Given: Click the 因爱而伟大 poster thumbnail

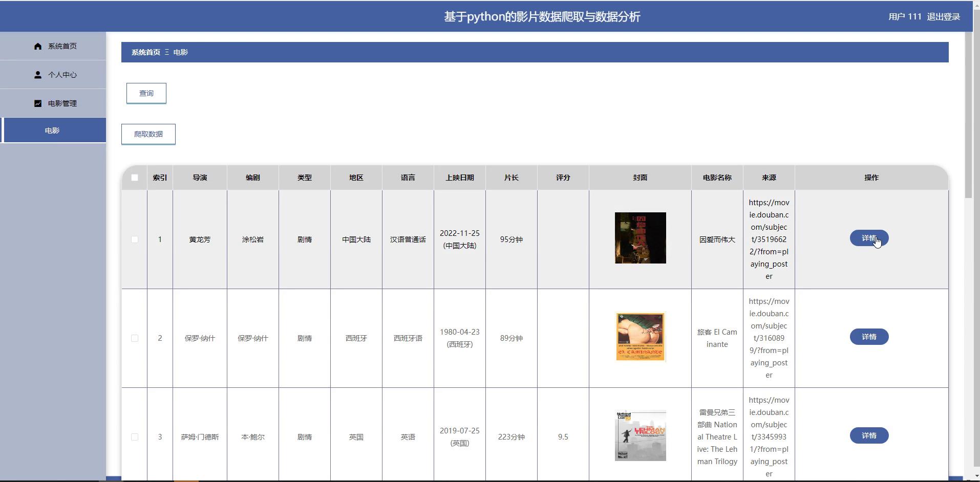Looking at the screenshot, I should pyautogui.click(x=641, y=238).
